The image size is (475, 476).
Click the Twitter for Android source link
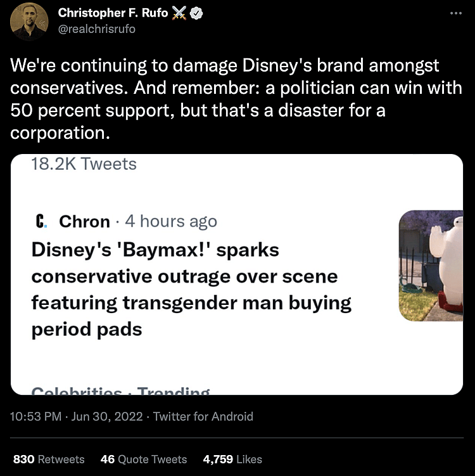click(203, 416)
